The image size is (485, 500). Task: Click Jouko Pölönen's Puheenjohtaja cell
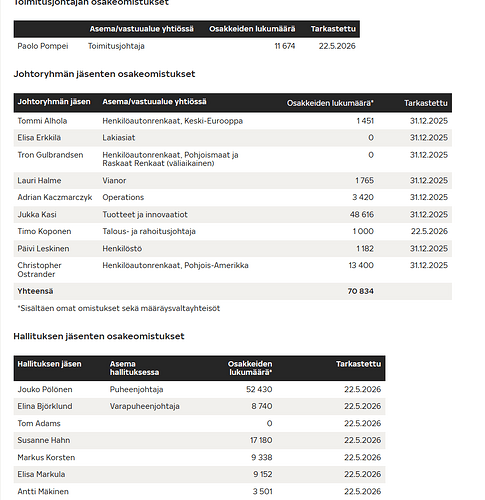pyautogui.click(x=136, y=389)
